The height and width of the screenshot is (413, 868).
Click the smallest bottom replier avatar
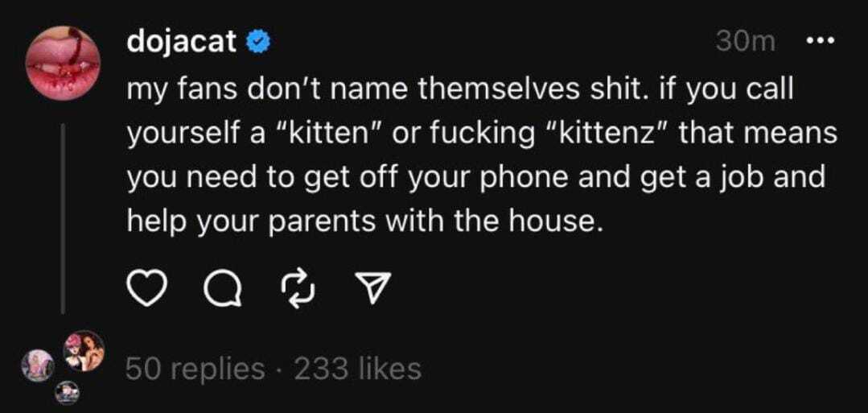[65, 393]
